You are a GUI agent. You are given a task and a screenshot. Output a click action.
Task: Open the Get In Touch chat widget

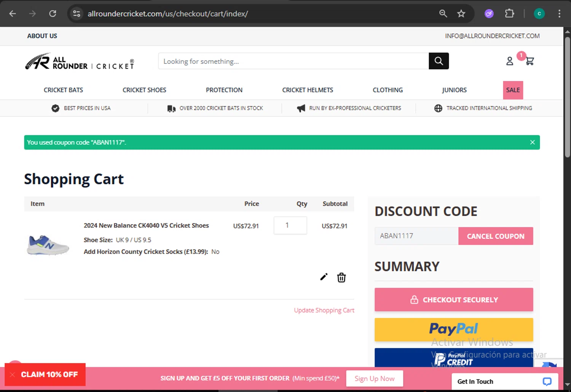pyautogui.click(x=505, y=381)
